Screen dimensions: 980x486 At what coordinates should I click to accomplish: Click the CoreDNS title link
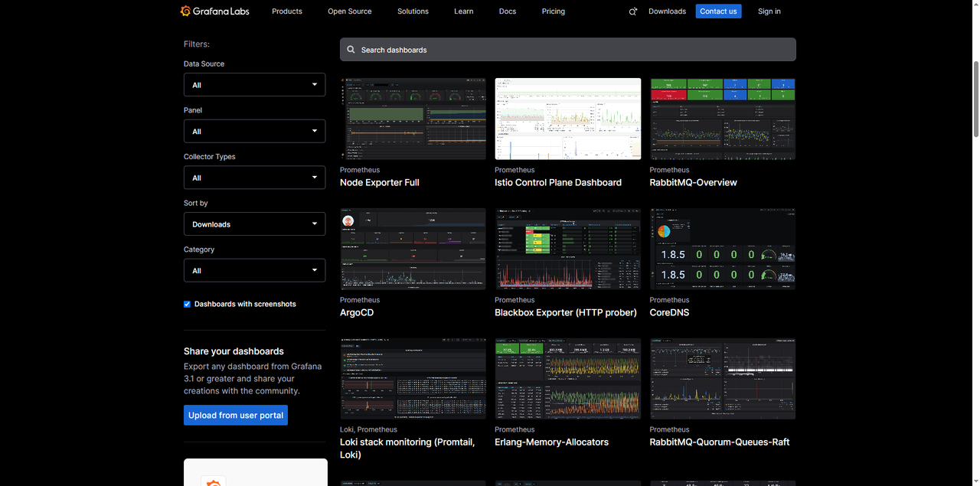point(670,313)
